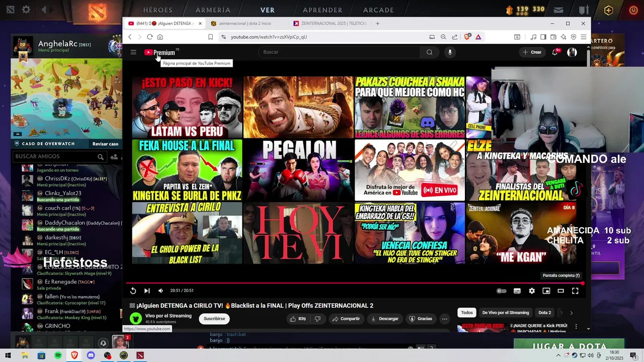The image size is (644, 362).
Task: Switch to the ZEINTERNACIONAL 2025 Teleticket tab
Action: [x=330, y=23]
